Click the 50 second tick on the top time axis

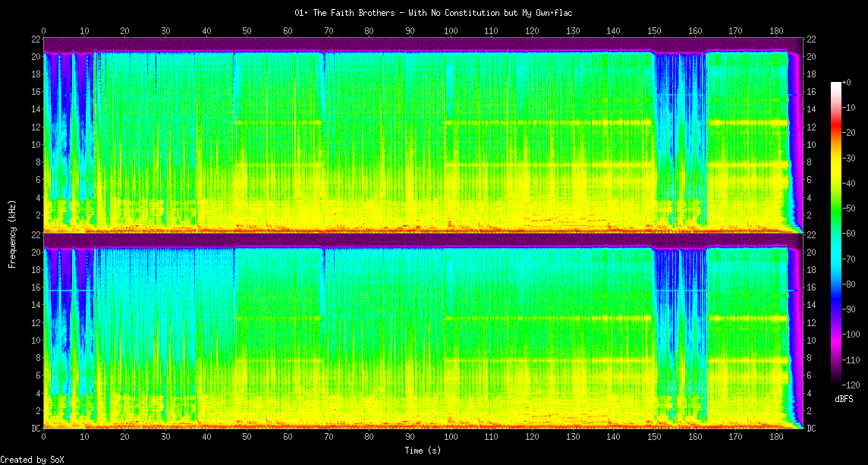point(247,31)
